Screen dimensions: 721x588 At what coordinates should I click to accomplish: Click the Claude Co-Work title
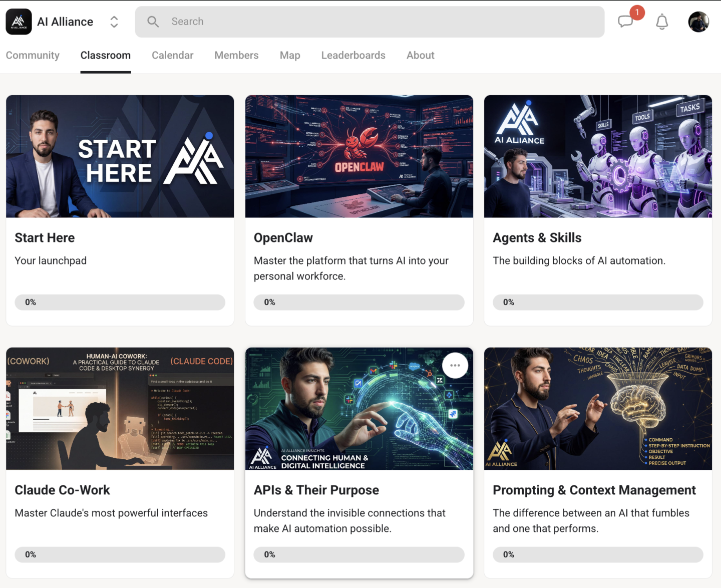pyautogui.click(x=62, y=490)
